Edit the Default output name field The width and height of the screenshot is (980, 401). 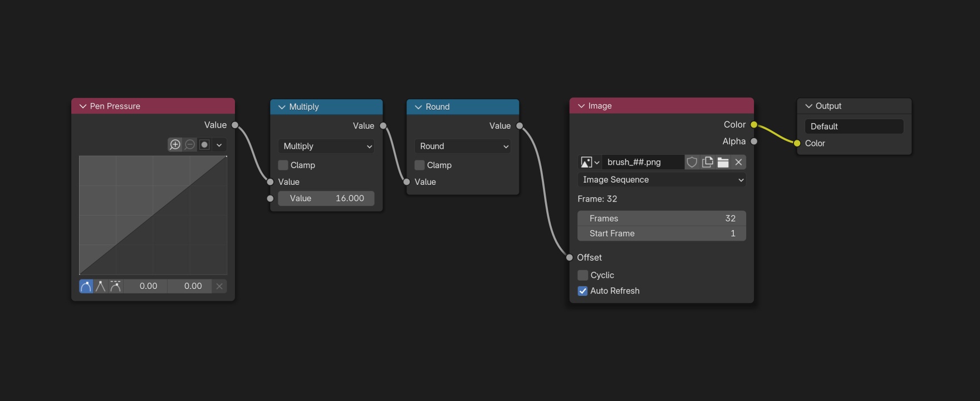pyautogui.click(x=854, y=126)
